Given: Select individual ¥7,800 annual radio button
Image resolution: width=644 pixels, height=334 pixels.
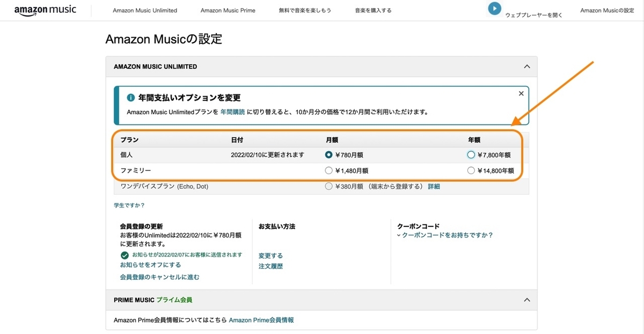Looking at the screenshot, I should pos(471,155).
